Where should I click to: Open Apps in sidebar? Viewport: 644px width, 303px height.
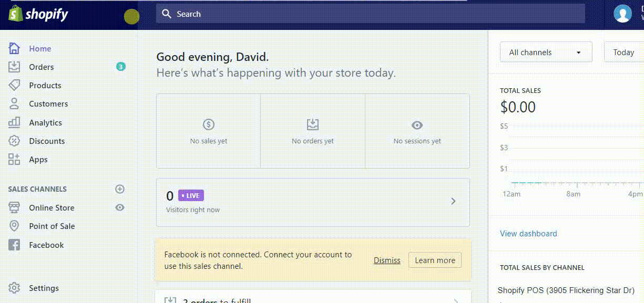[x=38, y=159]
